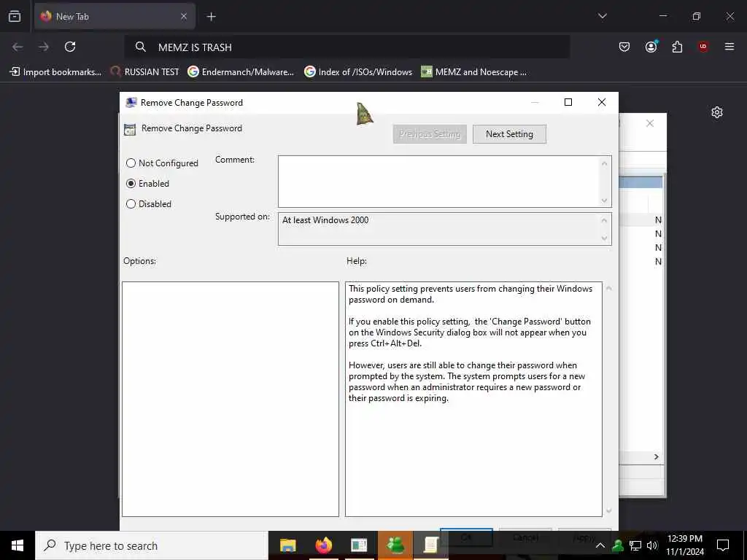The image size is (747, 560).
Task: Open Firefox View tab manager icon
Action: pyautogui.click(x=15, y=17)
